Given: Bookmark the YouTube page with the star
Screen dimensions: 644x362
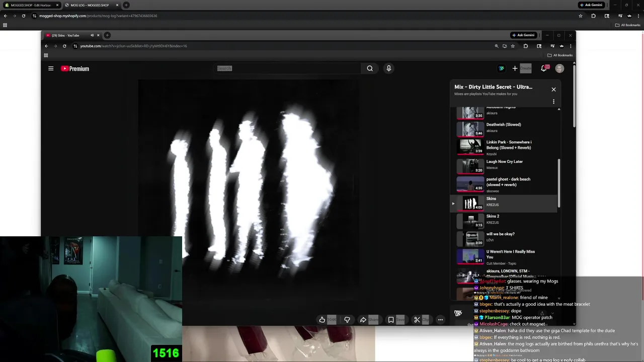Looking at the screenshot, I should [513, 46].
